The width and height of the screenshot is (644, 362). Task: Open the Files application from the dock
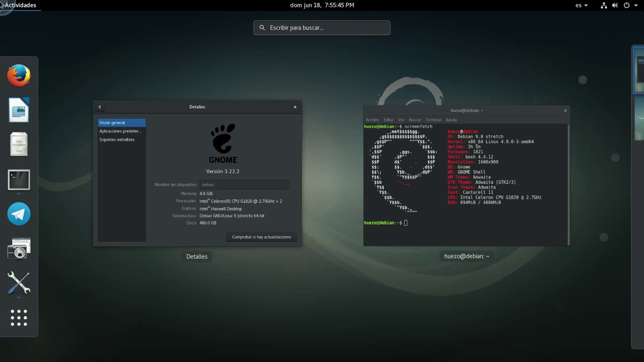tap(19, 144)
